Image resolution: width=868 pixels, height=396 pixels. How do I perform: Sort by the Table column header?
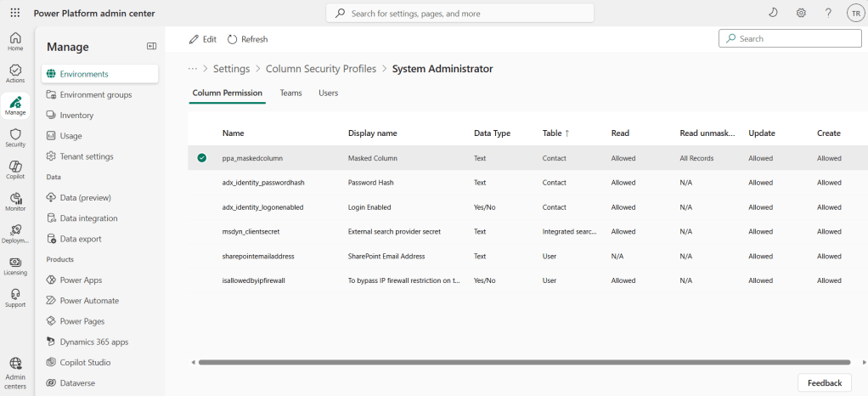pos(555,133)
